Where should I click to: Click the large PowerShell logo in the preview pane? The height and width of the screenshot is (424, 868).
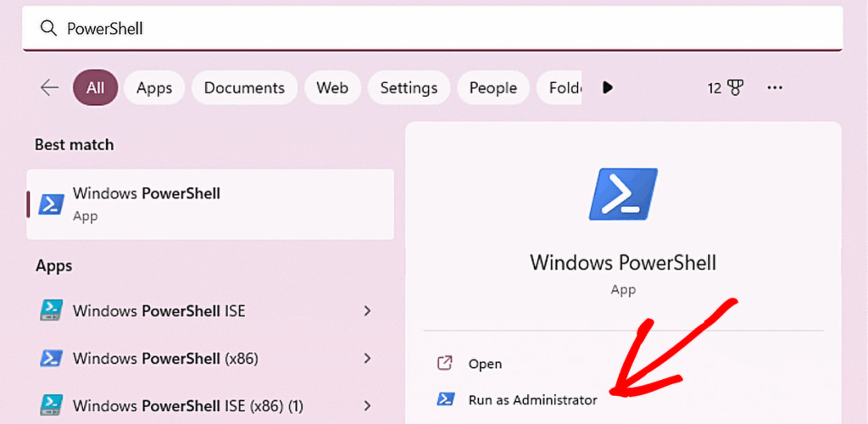click(623, 194)
